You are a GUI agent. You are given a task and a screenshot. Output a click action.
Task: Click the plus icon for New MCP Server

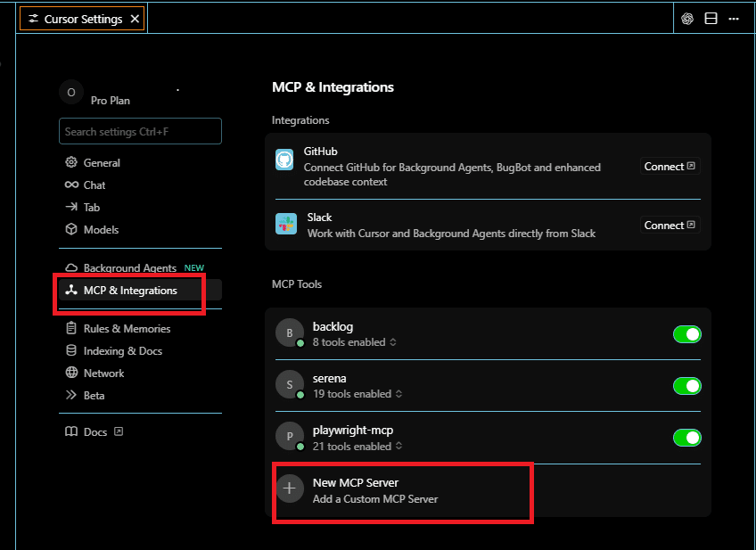click(x=289, y=488)
